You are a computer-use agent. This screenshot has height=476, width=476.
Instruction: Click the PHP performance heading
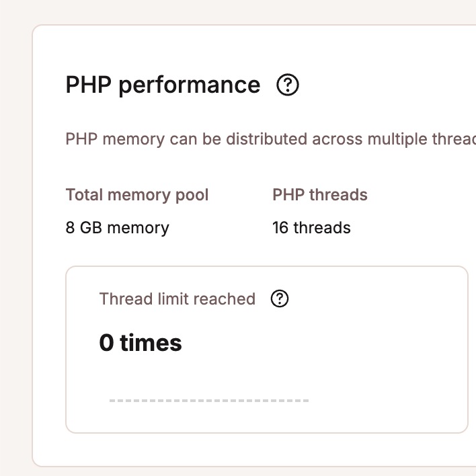tap(163, 85)
